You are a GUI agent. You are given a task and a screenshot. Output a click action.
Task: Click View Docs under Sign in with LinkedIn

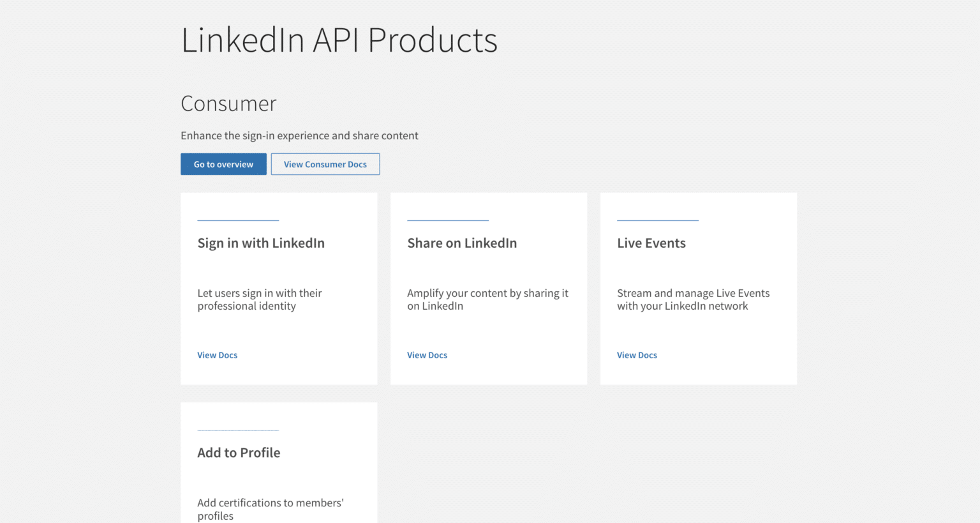tap(217, 355)
